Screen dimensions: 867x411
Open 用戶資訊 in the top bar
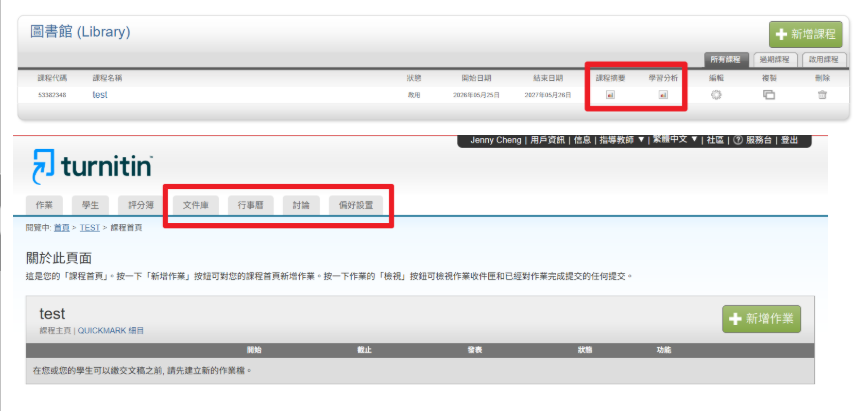click(547, 140)
